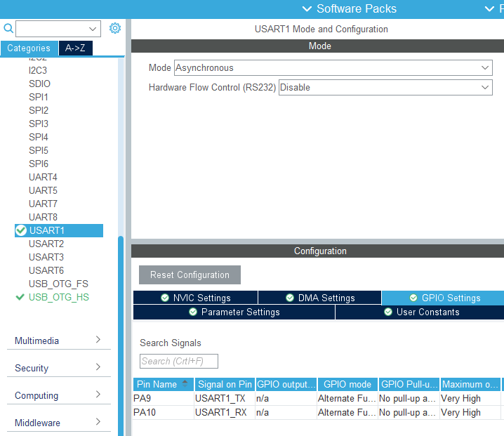Click the green checkmark beside USB_OTG_HS
Image resolution: width=504 pixels, height=436 pixels.
tap(20, 297)
